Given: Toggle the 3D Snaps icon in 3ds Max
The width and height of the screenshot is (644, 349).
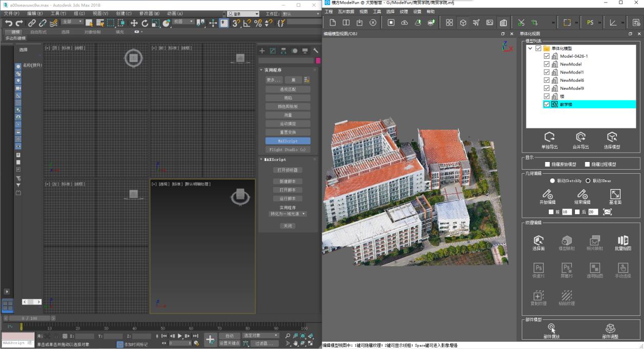Looking at the screenshot, I should 236,23.
